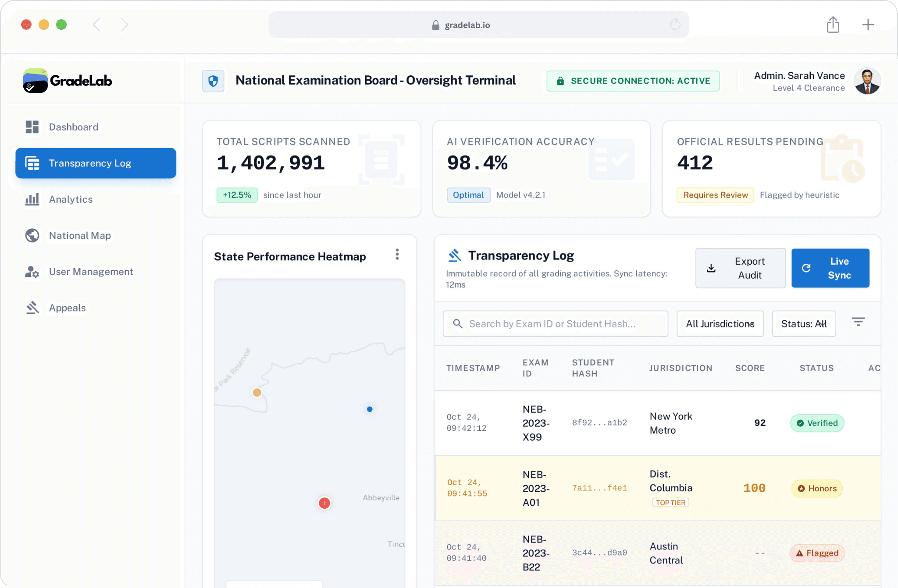Click the orange marker on heatmap
This screenshot has height=588, width=898.
[257, 393]
